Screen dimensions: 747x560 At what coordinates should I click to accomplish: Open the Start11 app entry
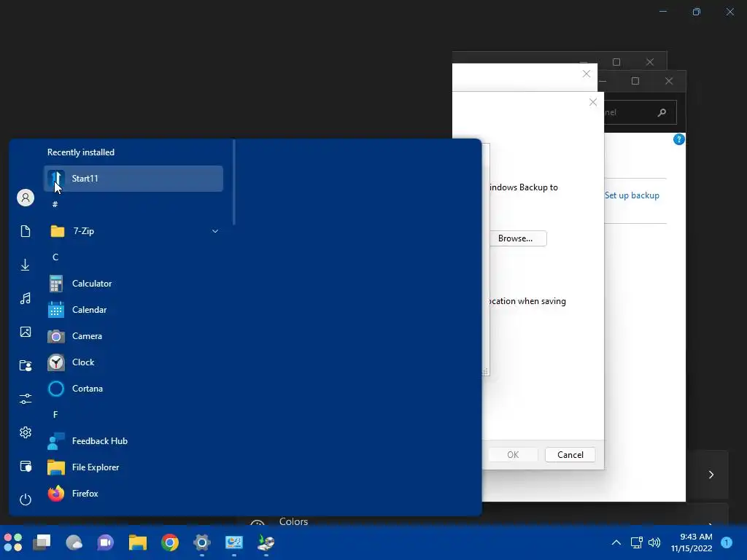pos(133,179)
